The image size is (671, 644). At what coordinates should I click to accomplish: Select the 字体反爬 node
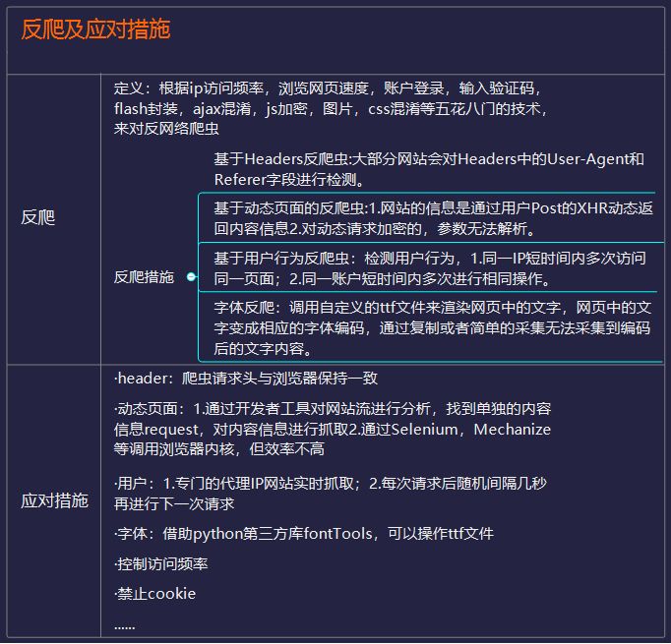432,328
